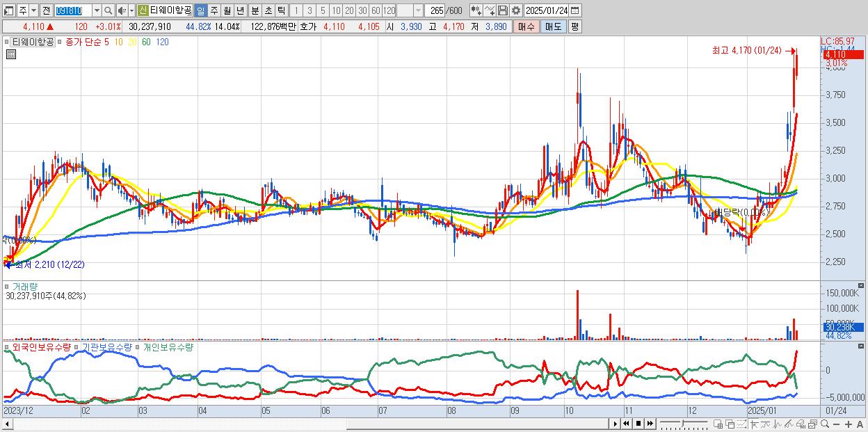
Task: Select the 년 yearly tab
Action: click(240, 10)
